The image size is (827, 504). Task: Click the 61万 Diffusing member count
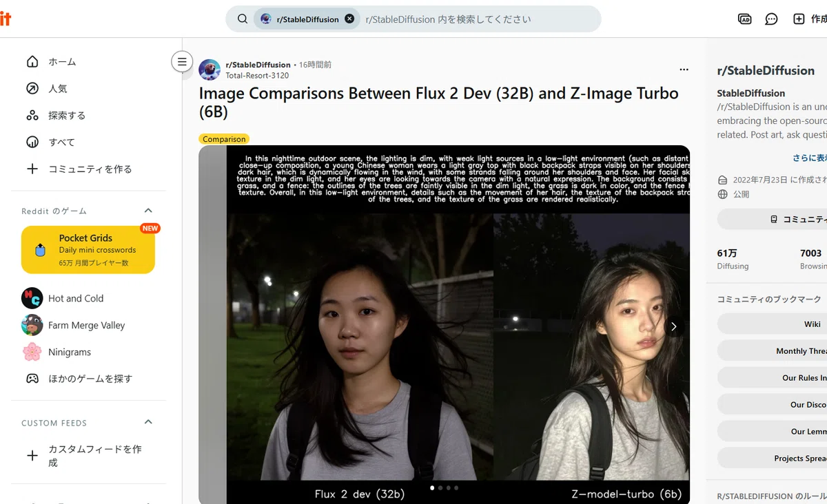(733, 259)
